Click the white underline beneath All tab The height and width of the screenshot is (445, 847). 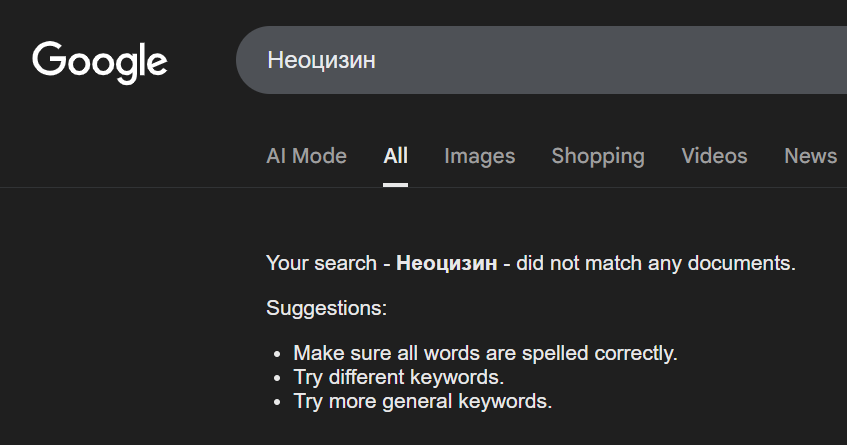395,184
